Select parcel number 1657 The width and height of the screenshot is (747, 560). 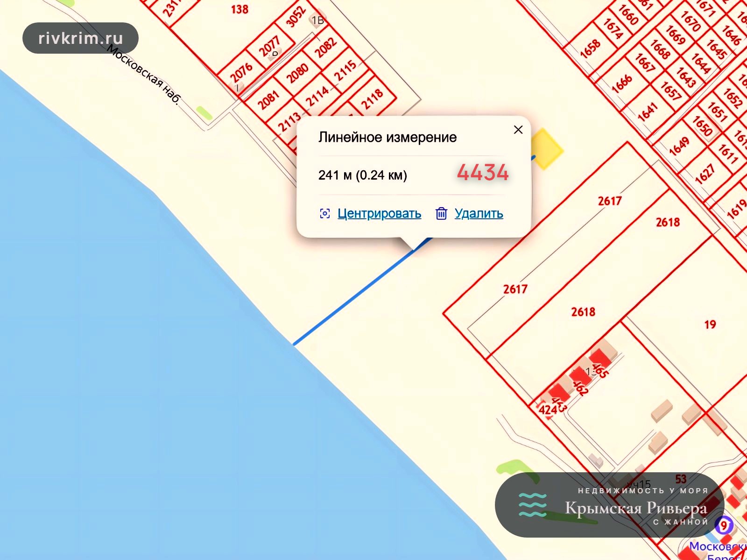click(671, 91)
